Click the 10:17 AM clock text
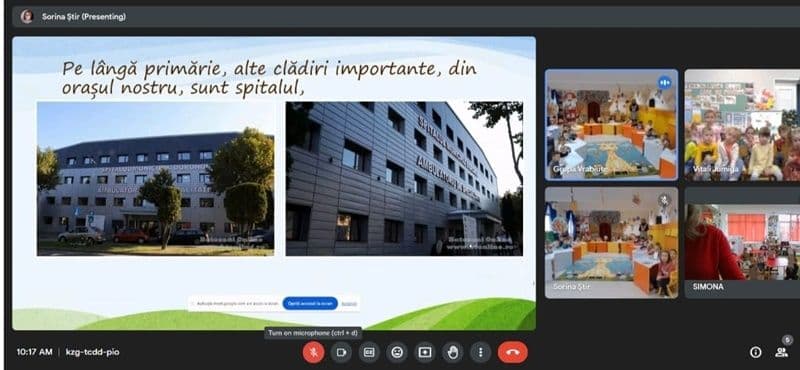Image resolution: width=800 pixels, height=370 pixels. click(x=34, y=352)
